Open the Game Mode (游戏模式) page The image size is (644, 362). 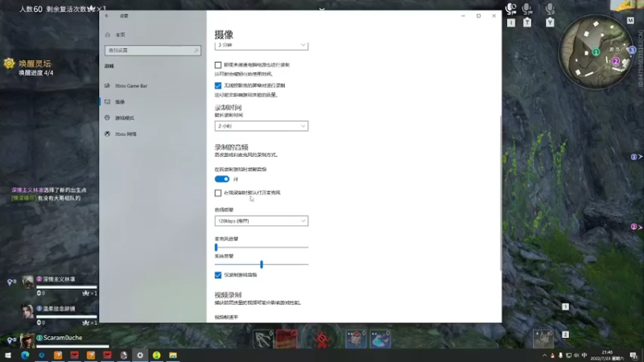coord(125,117)
